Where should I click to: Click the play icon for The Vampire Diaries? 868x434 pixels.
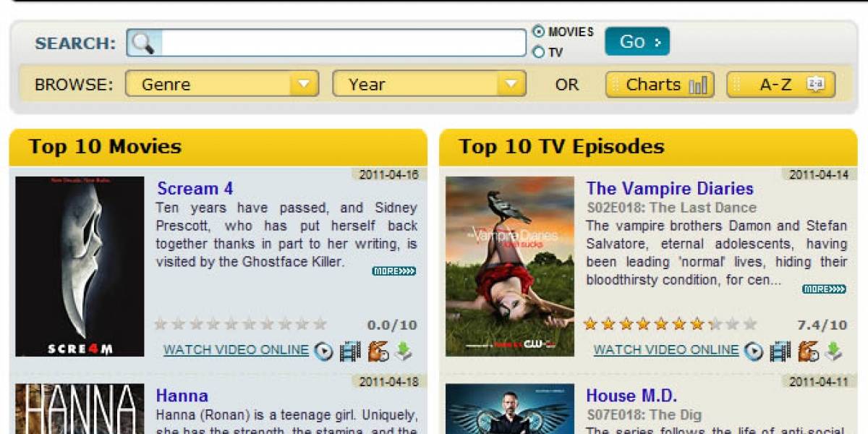pyautogui.click(x=754, y=352)
